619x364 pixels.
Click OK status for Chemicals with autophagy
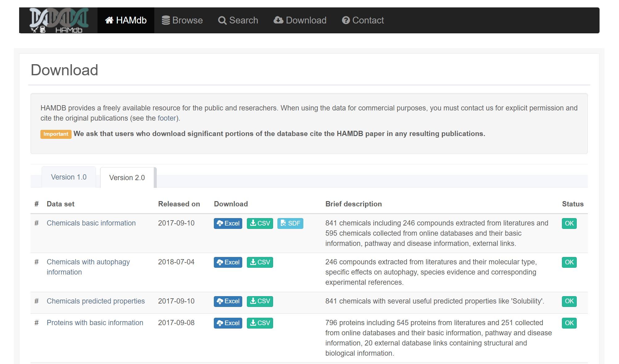pyautogui.click(x=569, y=262)
